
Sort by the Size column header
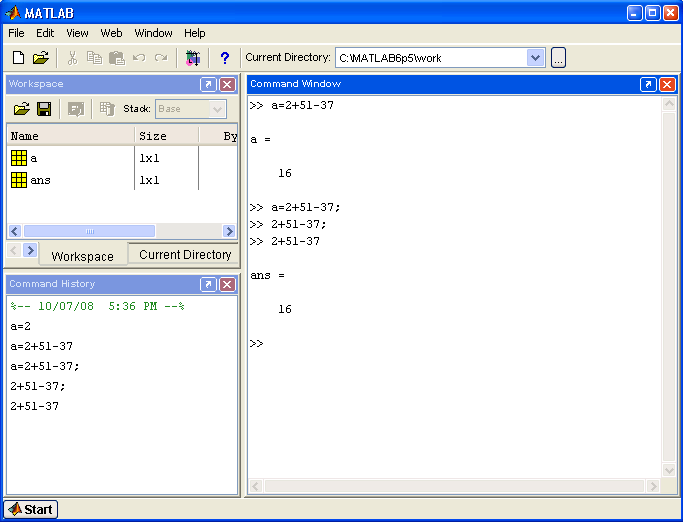tap(167, 136)
